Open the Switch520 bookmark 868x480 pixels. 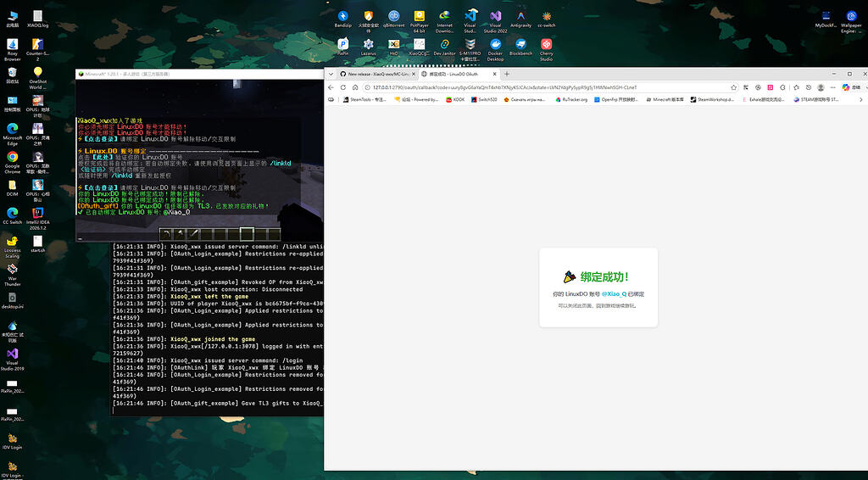[484, 100]
